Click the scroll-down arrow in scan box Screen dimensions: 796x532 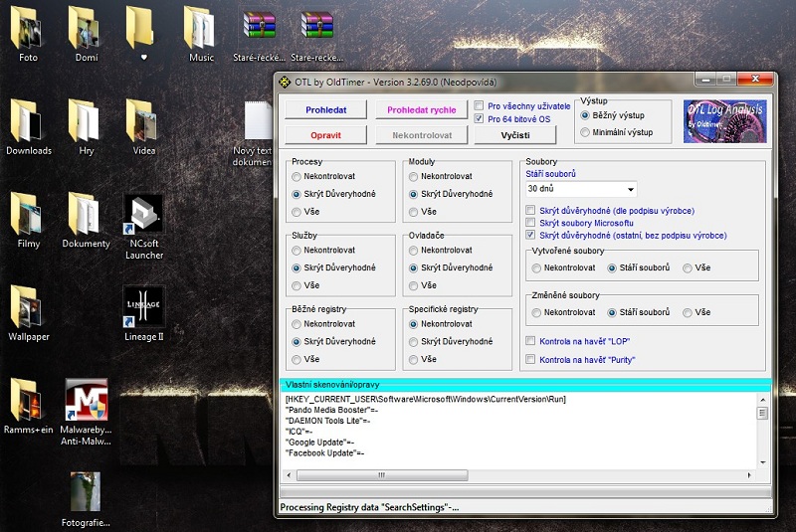pos(762,462)
